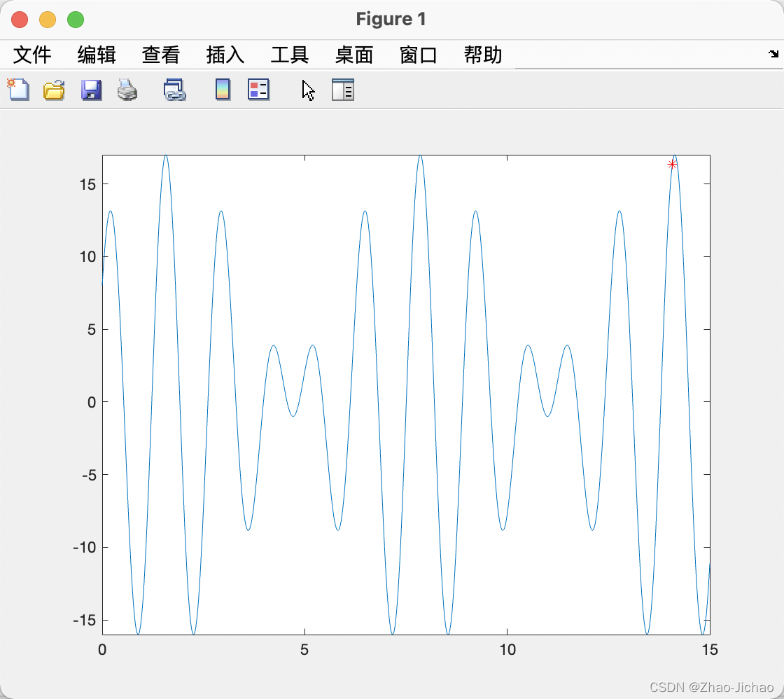Save the figure with floppy disk icon
784x699 pixels.
(x=91, y=90)
